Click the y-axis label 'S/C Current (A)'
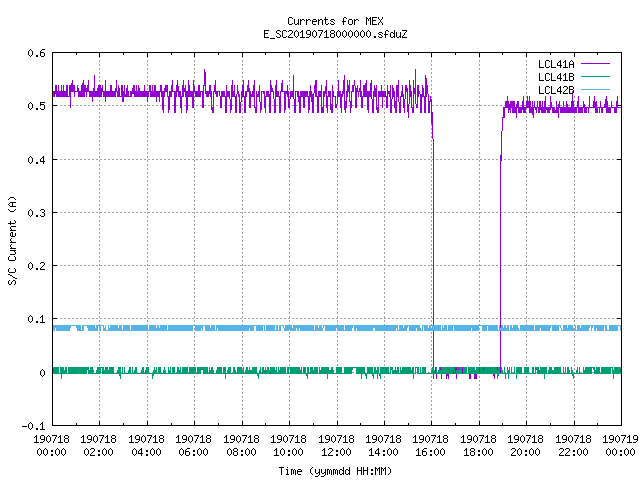This screenshot has width=640, height=480. tap(13, 241)
